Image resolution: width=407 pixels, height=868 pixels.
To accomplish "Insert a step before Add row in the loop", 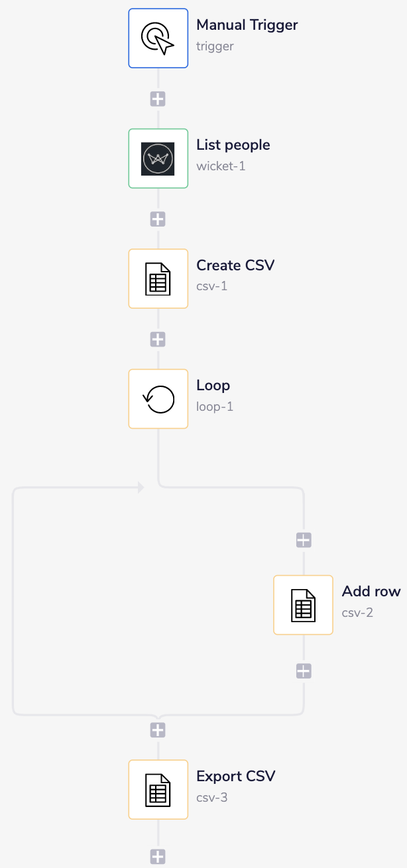I will [x=303, y=539].
